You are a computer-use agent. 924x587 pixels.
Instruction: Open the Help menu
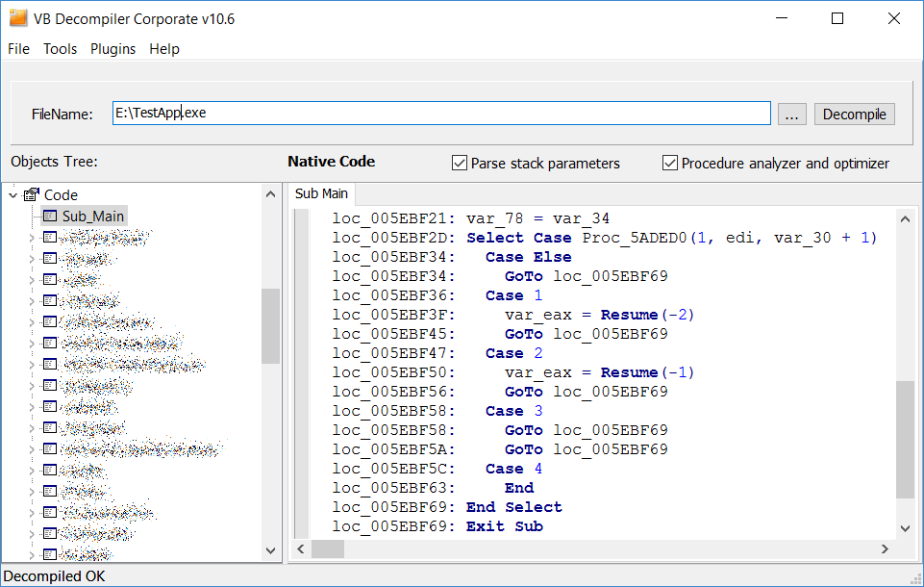pyautogui.click(x=163, y=49)
